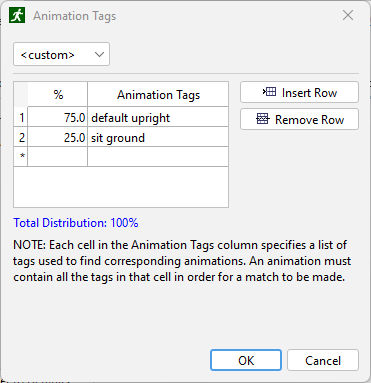This screenshot has height=383, width=371.
Task: Confirm with the OK button
Action: coord(246,360)
